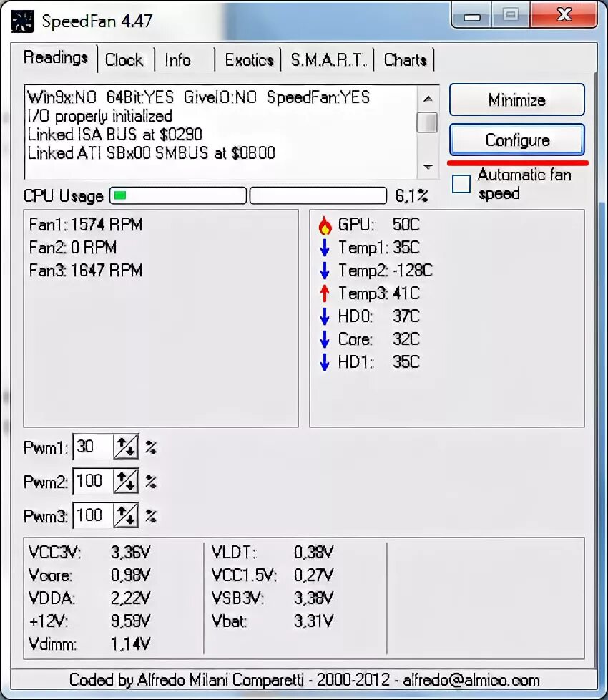
Task: Click the Vbat 3,31V voltage reading
Action: pyautogui.click(x=273, y=621)
